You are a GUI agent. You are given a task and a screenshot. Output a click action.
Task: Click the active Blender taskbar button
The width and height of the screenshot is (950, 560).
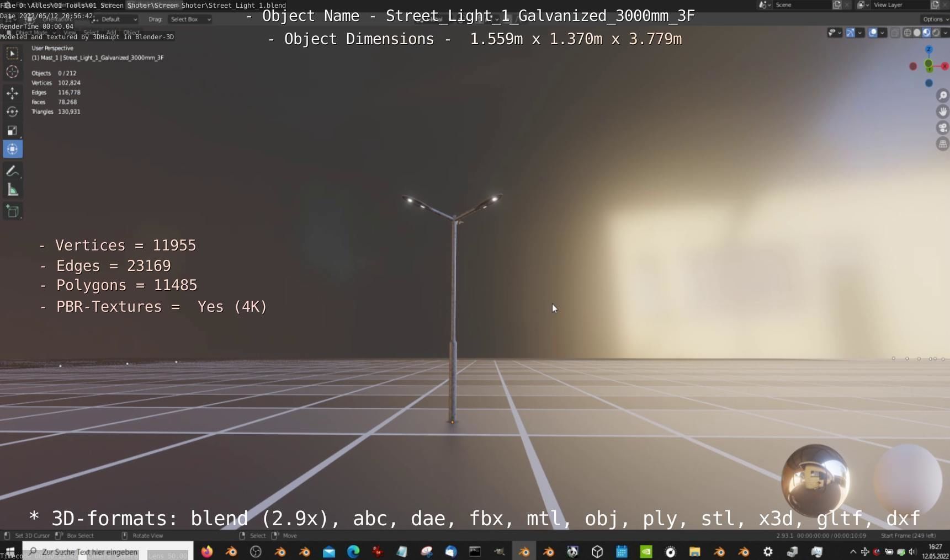click(x=524, y=551)
